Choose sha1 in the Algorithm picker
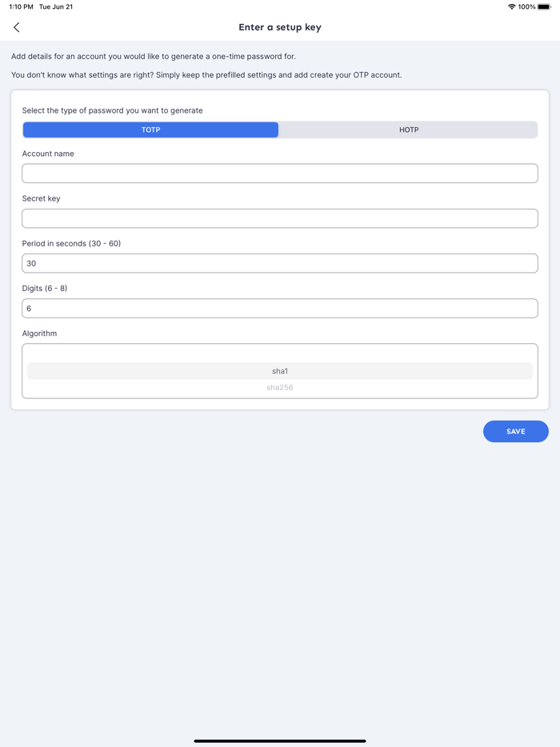The image size is (560, 747). coord(280,371)
